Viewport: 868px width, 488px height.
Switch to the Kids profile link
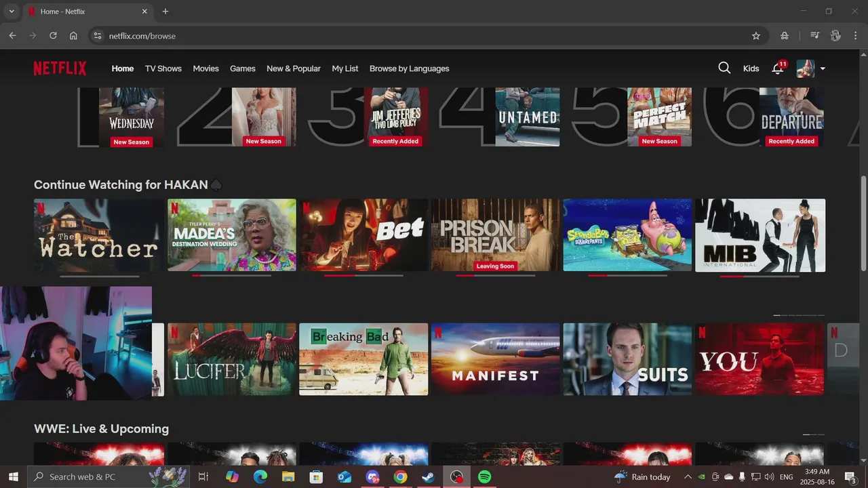[751, 68]
